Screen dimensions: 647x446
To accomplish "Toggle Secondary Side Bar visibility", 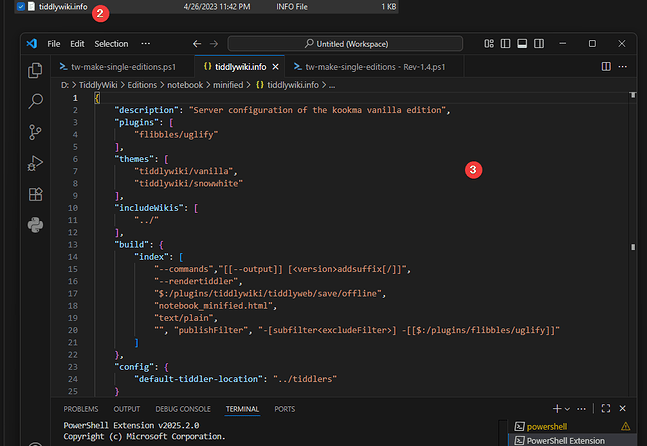I will [x=539, y=44].
